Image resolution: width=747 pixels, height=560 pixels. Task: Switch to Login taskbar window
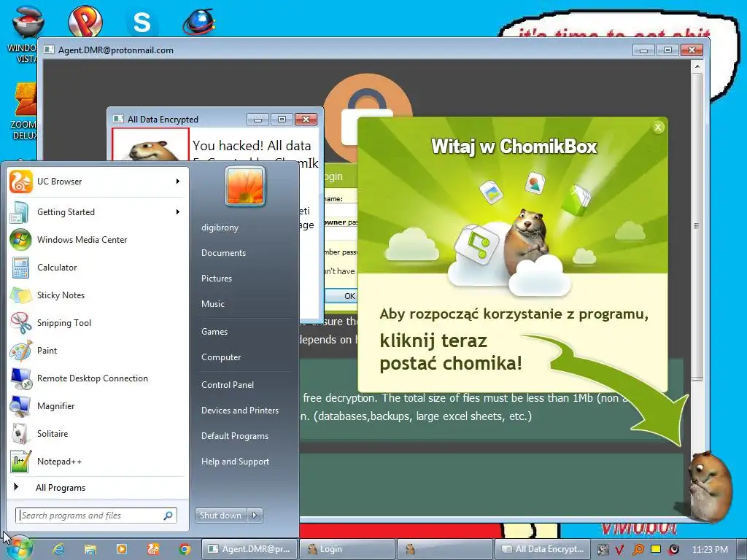coord(348,549)
